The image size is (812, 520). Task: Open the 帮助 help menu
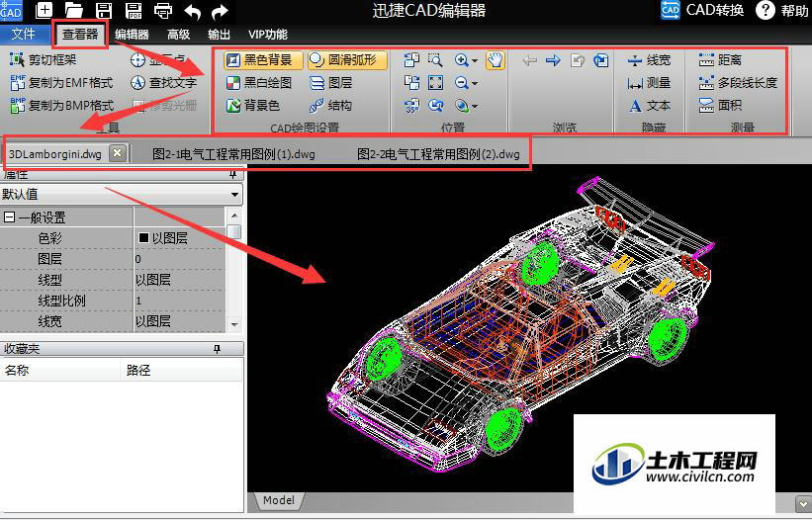pyautogui.click(x=782, y=10)
